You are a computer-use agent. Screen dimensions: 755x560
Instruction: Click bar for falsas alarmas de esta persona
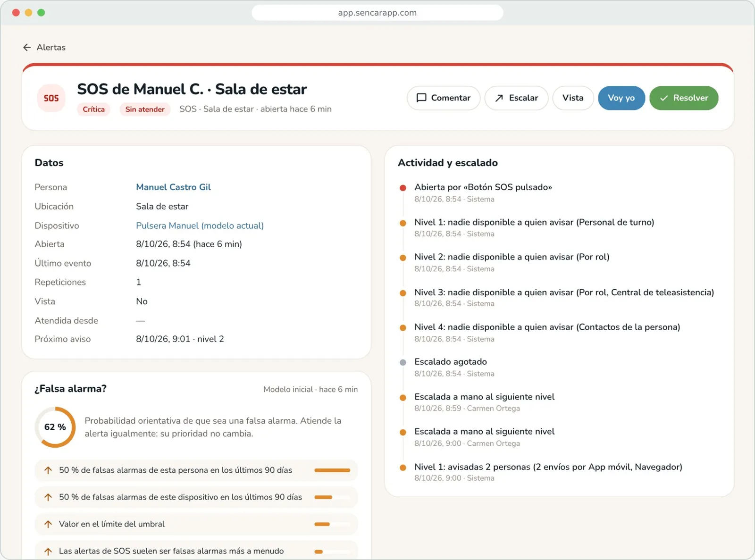(x=332, y=470)
